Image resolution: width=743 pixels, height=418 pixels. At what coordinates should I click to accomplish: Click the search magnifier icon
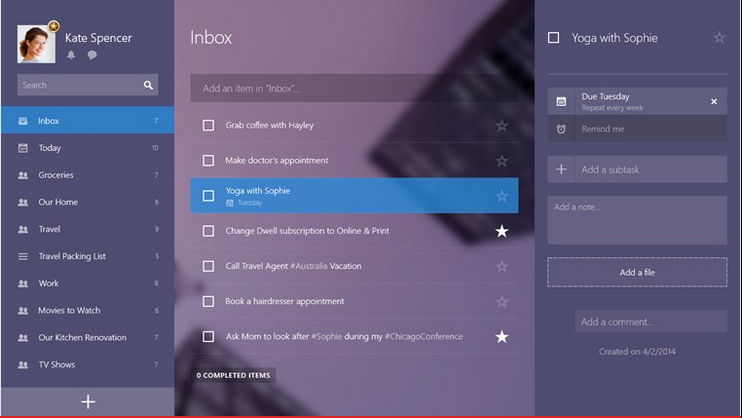148,85
